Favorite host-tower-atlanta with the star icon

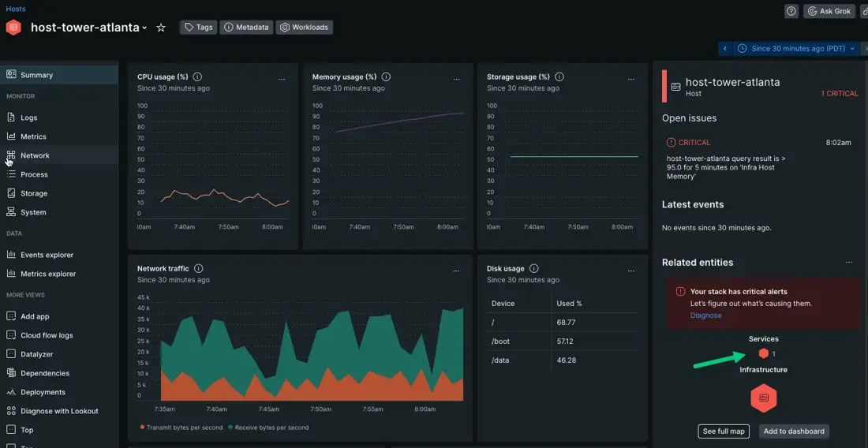click(x=161, y=28)
